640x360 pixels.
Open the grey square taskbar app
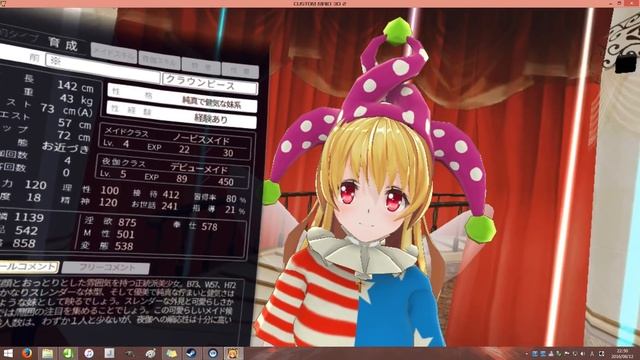109,353
